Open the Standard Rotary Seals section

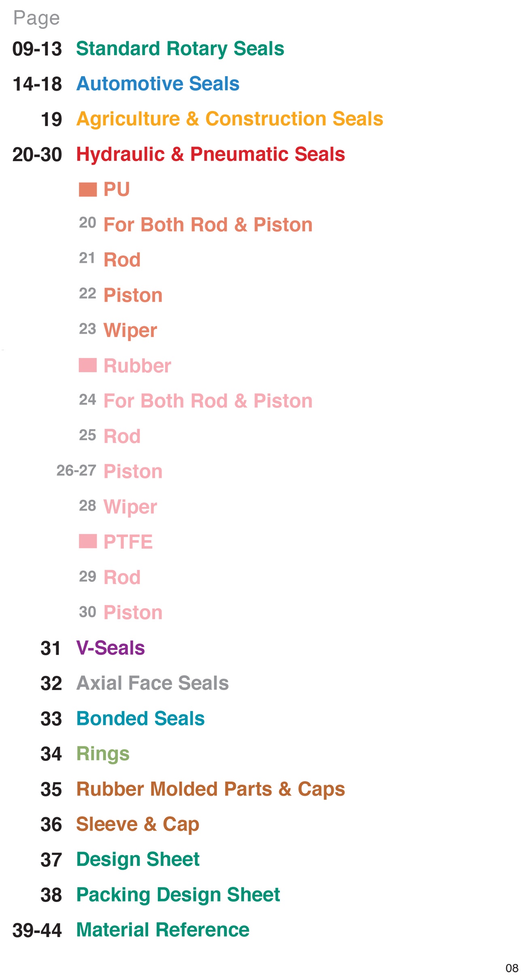[180, 49]
